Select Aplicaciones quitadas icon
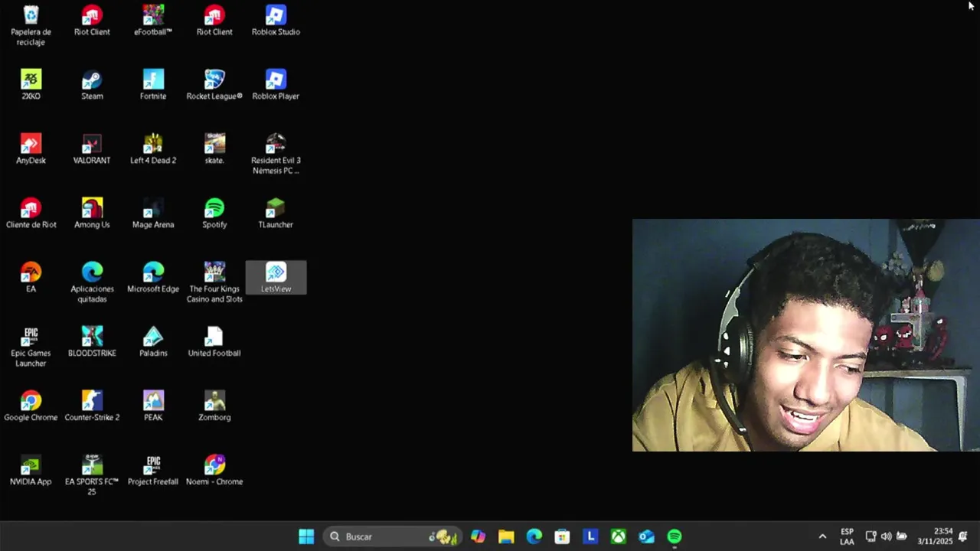This screenshot has width=980, height=551. (92, 282)
